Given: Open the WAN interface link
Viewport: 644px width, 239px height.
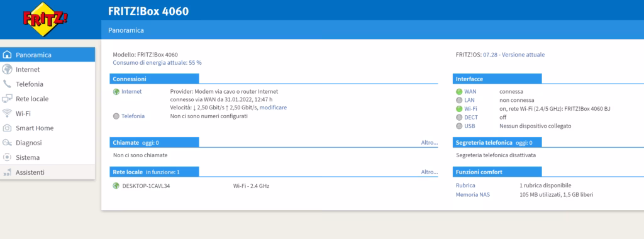Looking at the screenshot, I should click(470, 92).
